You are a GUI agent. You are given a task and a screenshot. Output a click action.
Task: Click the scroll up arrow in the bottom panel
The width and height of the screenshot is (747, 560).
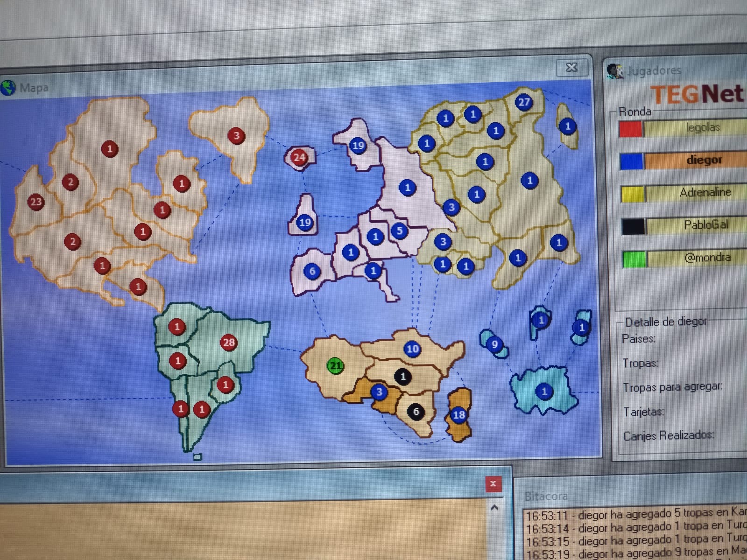point(494,508)
